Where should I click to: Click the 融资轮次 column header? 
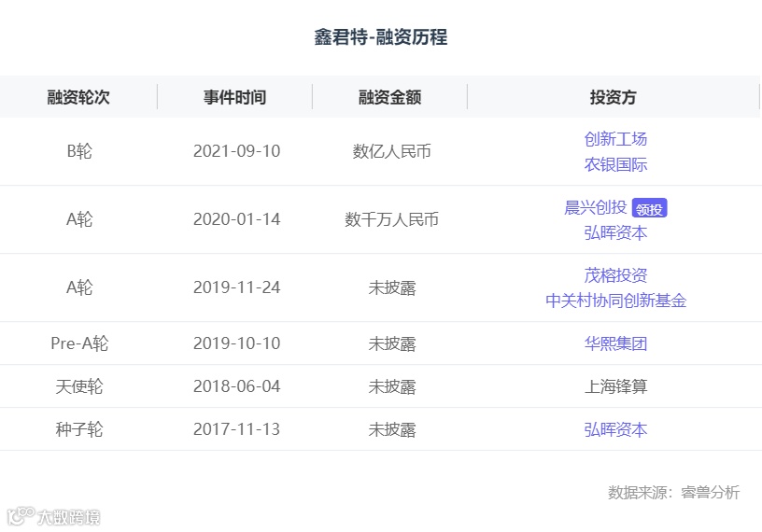[x=78, y=97]
